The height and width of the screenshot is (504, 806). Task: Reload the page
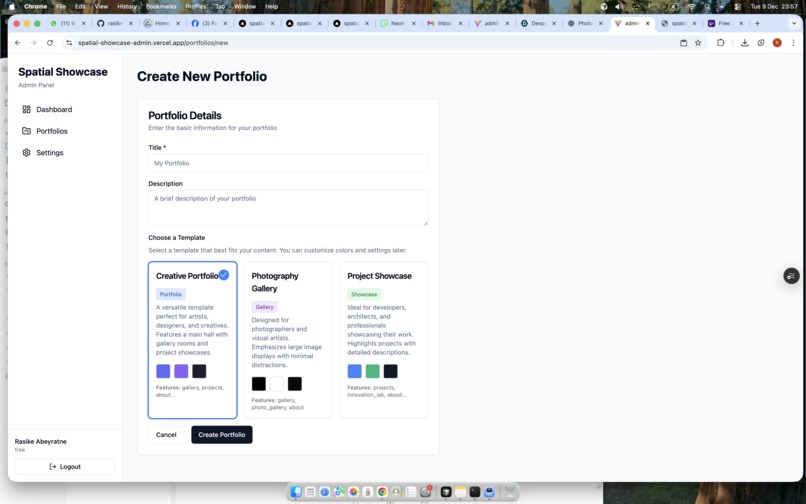click(50, 43)
